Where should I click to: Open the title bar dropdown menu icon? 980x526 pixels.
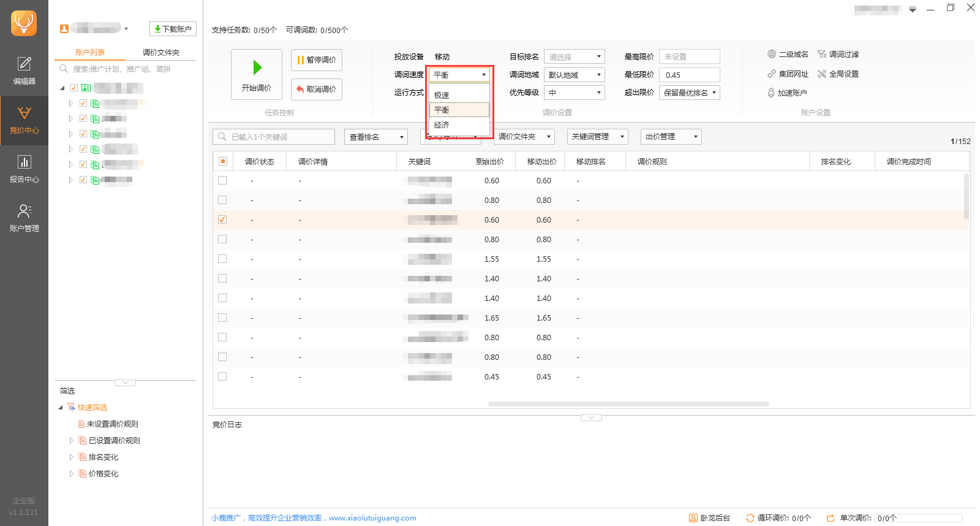pos(913,9)
